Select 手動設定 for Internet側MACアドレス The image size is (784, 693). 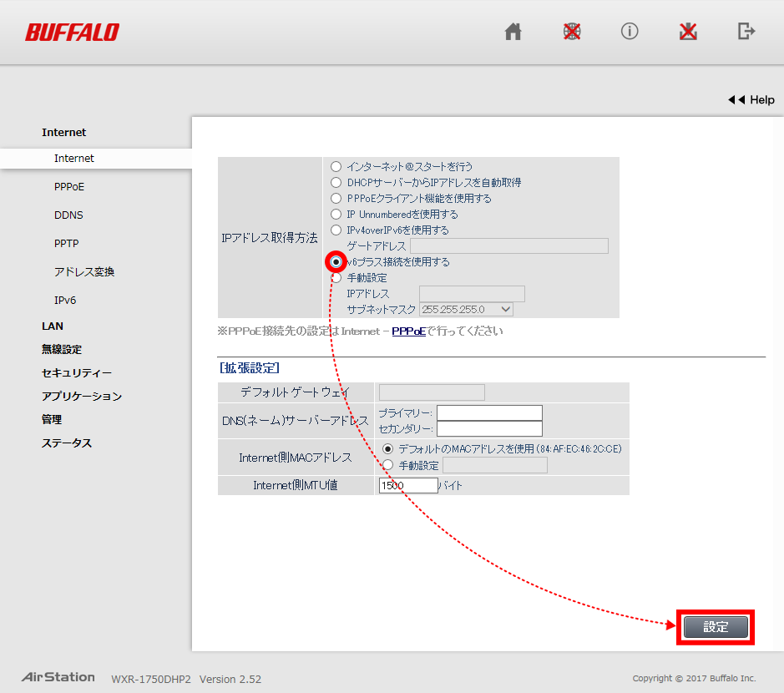coord(387,464)
